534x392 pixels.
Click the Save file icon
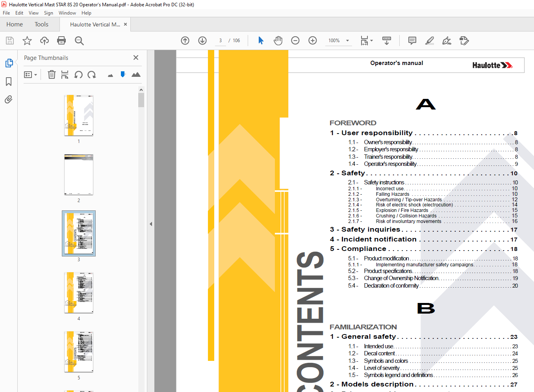(x=10, y=41)
